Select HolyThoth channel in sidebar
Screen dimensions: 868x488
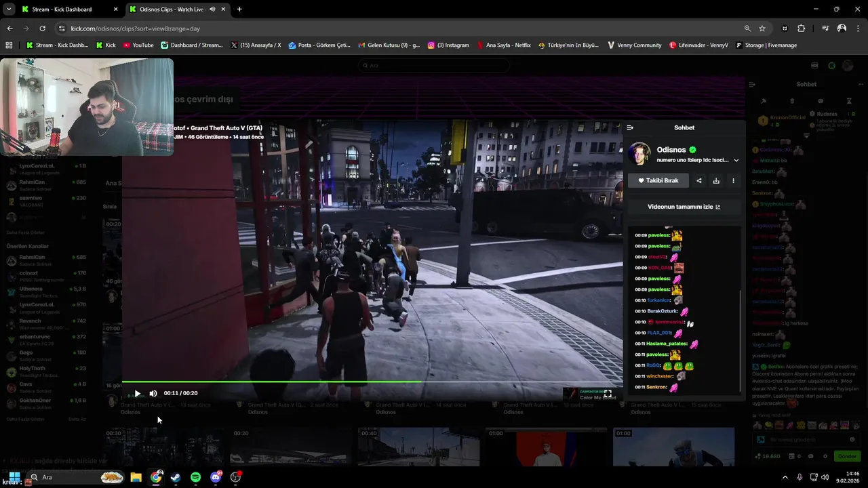[46, 371]
